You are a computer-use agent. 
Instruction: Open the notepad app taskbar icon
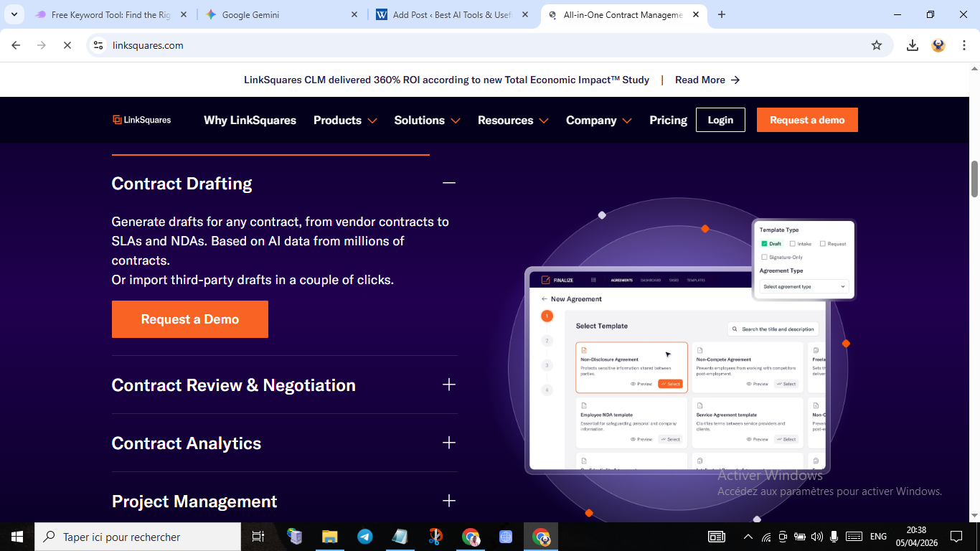[x=400, y=537]
